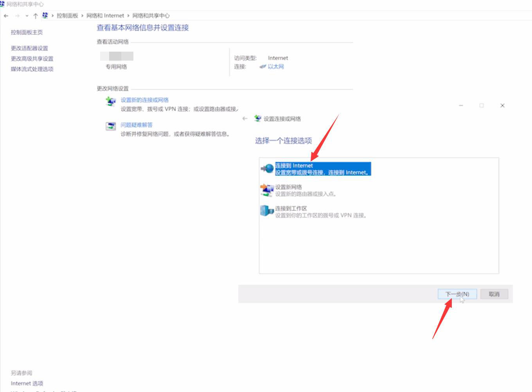Screen dimensions: 532x392
Task: Open 问题疑难解答 link
Action: 137,125
